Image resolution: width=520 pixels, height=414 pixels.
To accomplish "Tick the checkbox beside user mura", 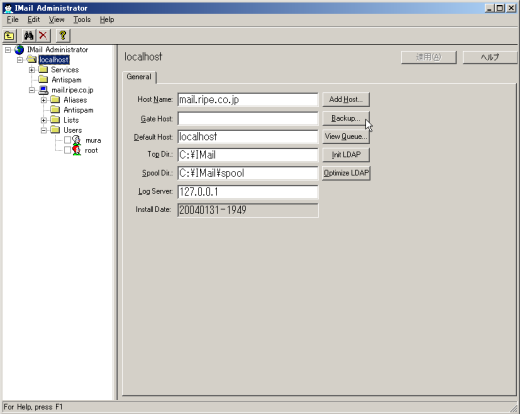I will coord(67,140).
